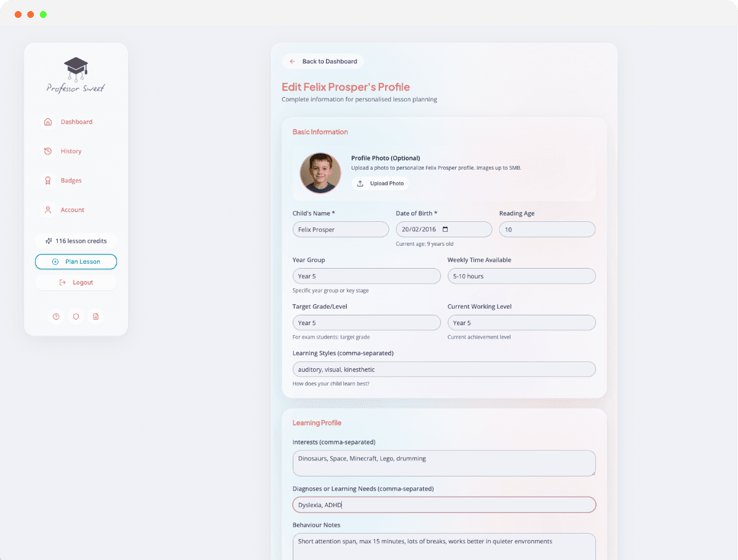738x560 pixels.
Task: Click the Logout button
Action: [76, 282]
